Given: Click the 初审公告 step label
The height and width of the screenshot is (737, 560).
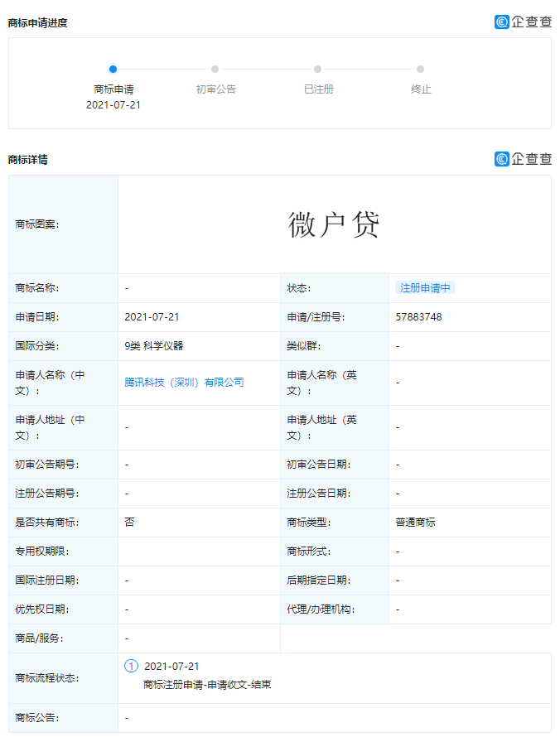Looking at the screenshot, I should (x=216, y=89).
